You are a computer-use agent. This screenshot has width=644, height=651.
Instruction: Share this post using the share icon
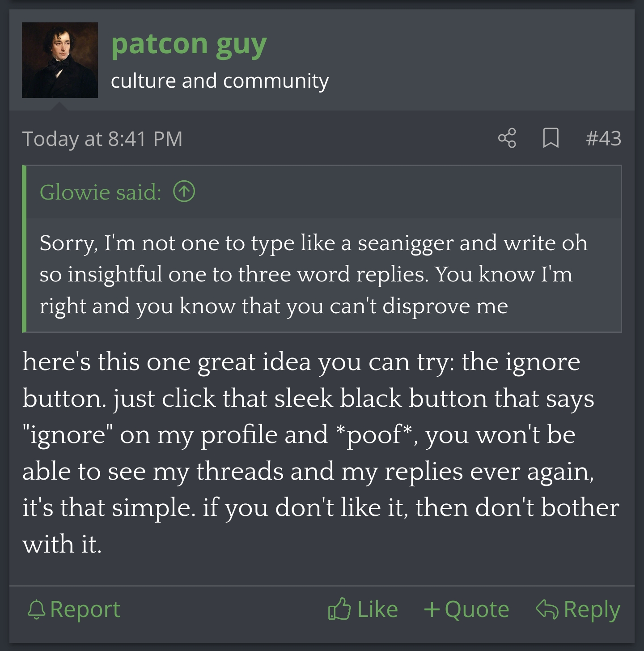(x=507, y=138)
